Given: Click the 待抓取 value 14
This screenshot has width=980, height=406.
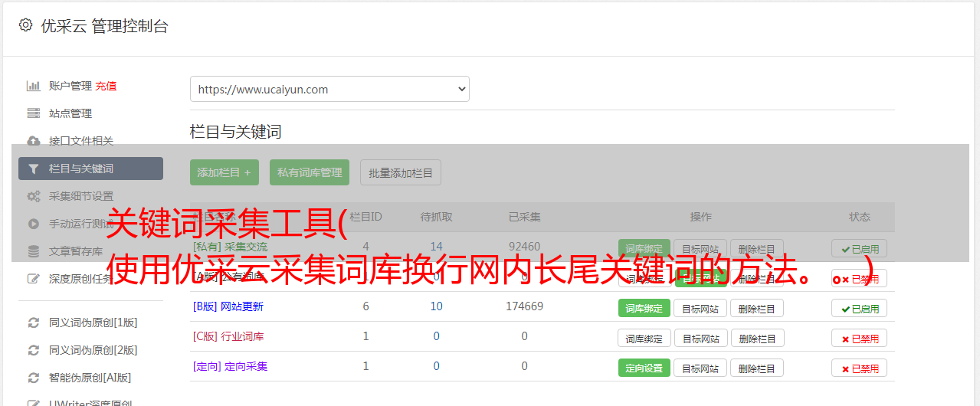Looking at the screenshot, I should [x=436, y=247].
